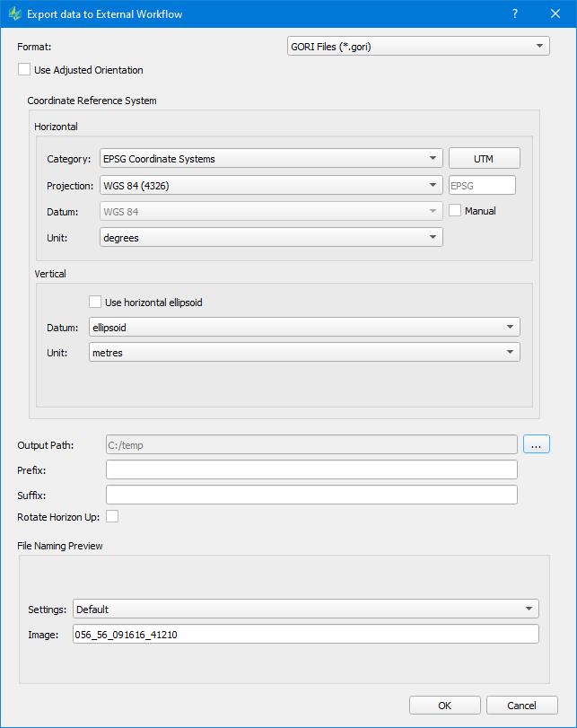Toggle the Manual checkbox
This screenshot has height=728, width=577.
click(x=455, y=211)
